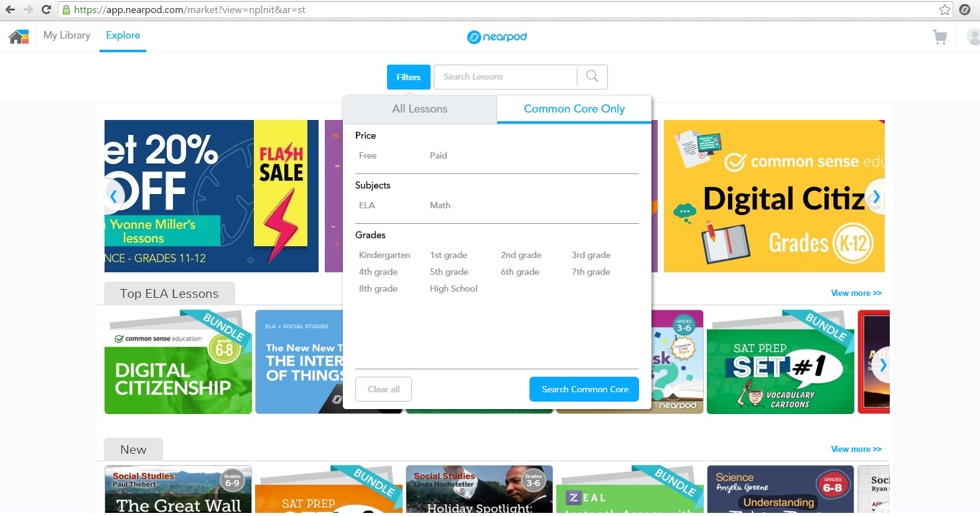Open Digital Citizenship bundle lesson
Image resolution: width=980 pixels, height=516 pixels.
(178, 362)
